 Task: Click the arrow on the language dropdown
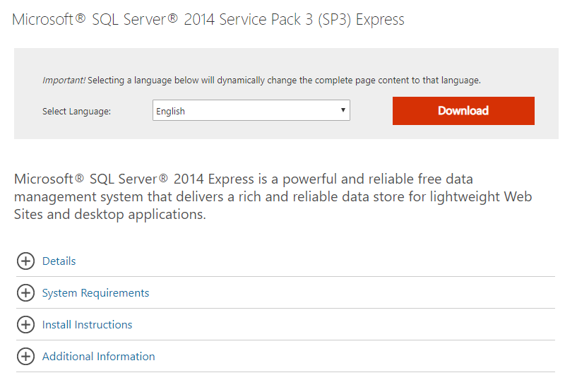(x=343, y=110)
